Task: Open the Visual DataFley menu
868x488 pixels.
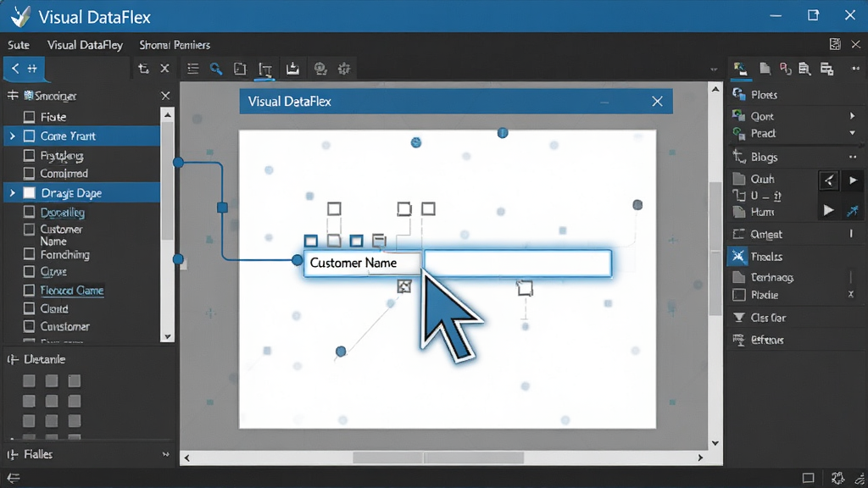Action: [x=85, y=45]
